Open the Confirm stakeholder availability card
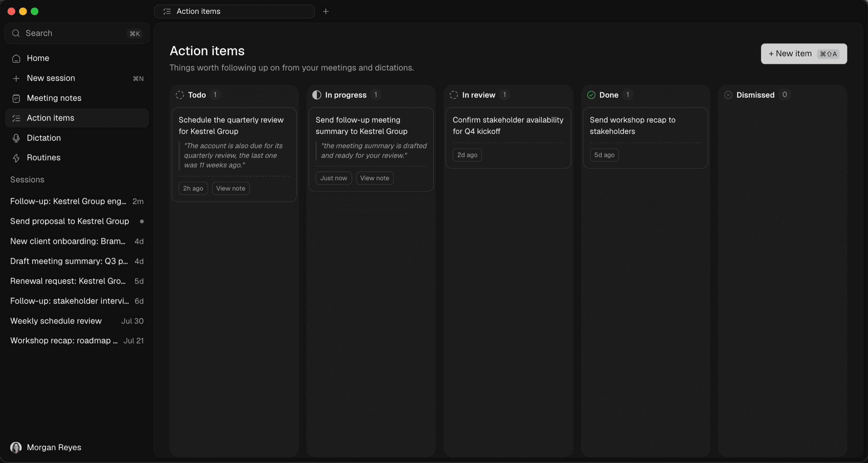The height and width of the screenshot is (463, 868). [x=508, y=138]
